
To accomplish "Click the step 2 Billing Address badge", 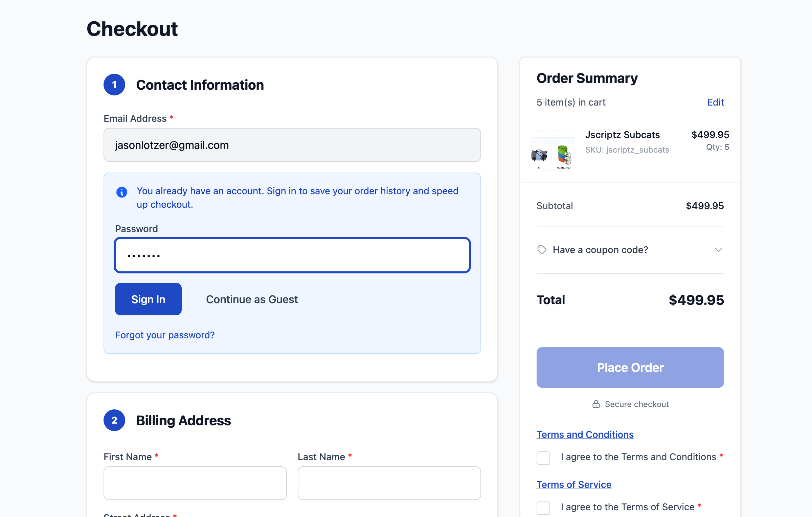I will [x=114, y=420].
